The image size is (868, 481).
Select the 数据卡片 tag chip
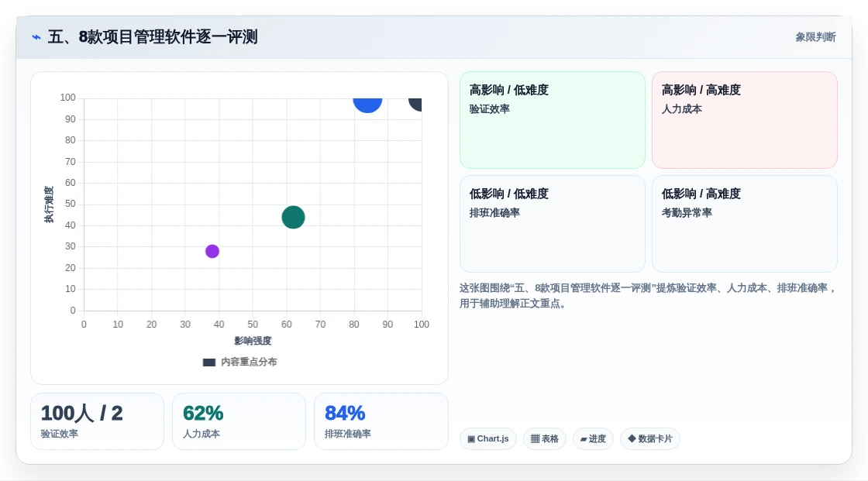pos(650,439)
